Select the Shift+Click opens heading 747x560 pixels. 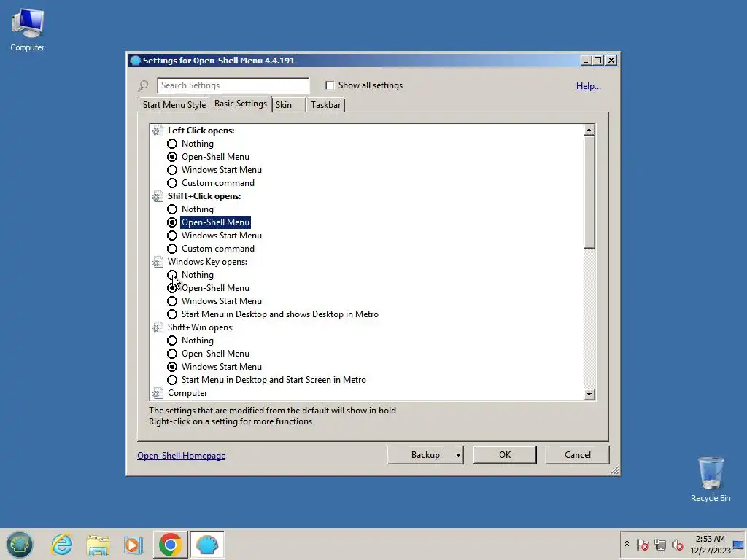pos(204,196)
